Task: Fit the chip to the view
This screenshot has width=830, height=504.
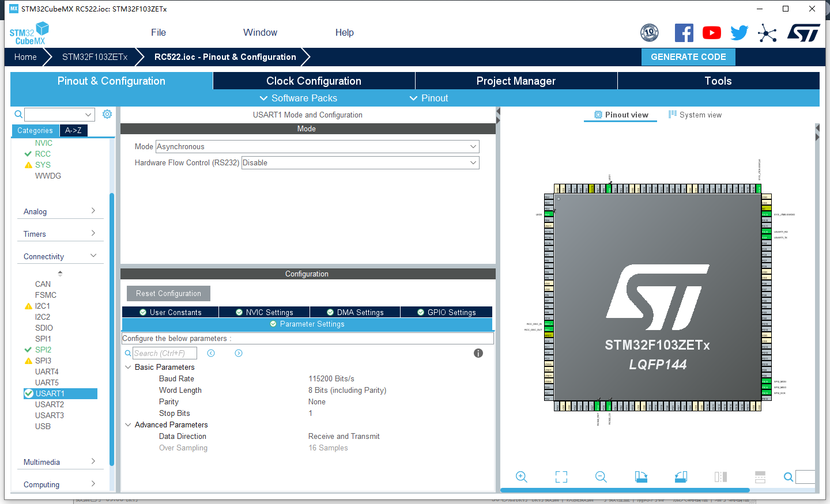Action: click(x=561, y=476)
